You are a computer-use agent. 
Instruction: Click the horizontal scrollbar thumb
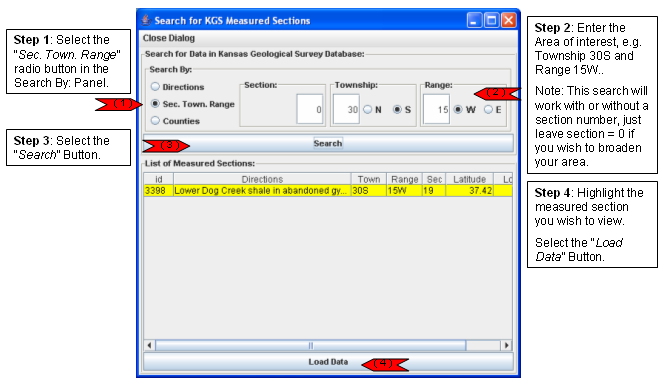click(x=310, y=345)
